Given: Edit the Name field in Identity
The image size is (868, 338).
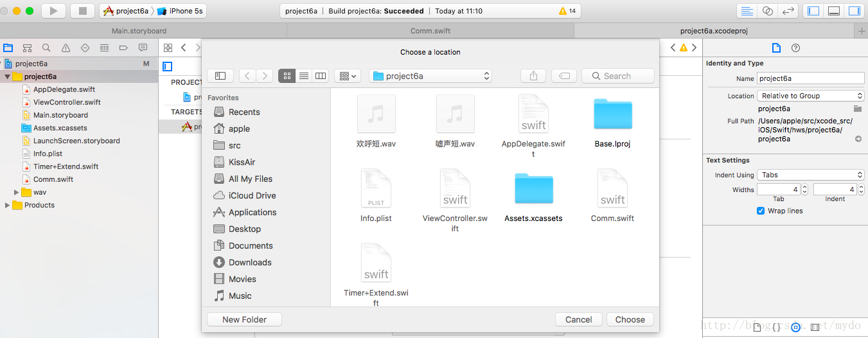Looking at the screenshot, I should click(x=811, y=78).
